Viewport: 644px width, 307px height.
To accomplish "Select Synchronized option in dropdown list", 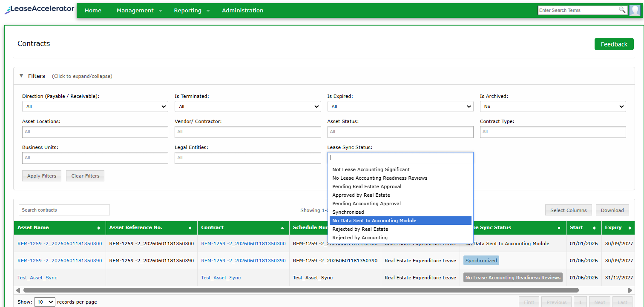I will [x=400, y=212].
